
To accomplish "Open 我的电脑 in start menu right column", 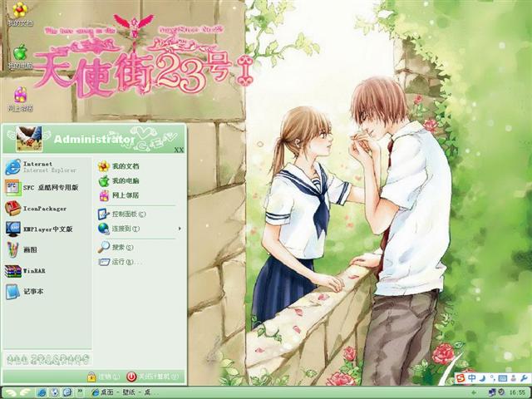I will [x=118, y=181].
